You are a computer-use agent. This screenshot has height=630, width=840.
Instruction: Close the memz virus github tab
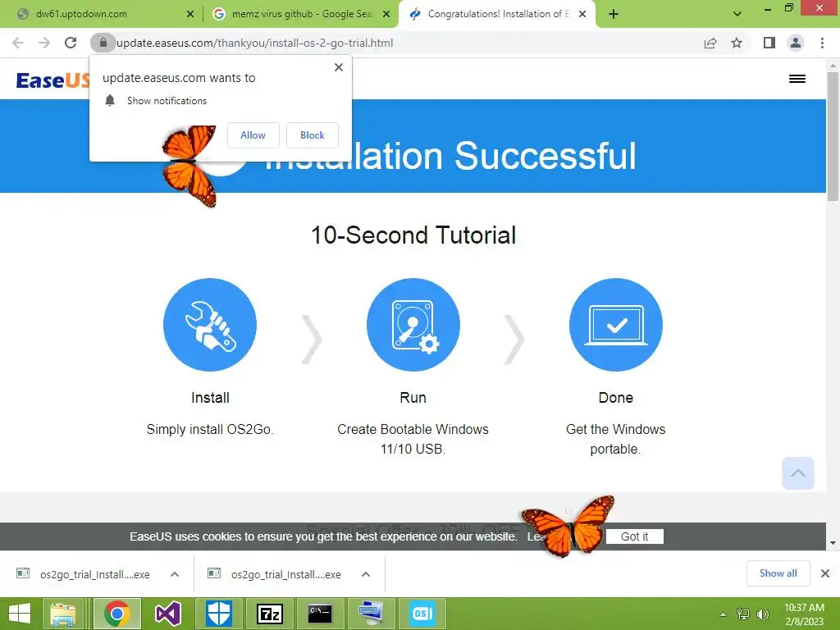386,14
